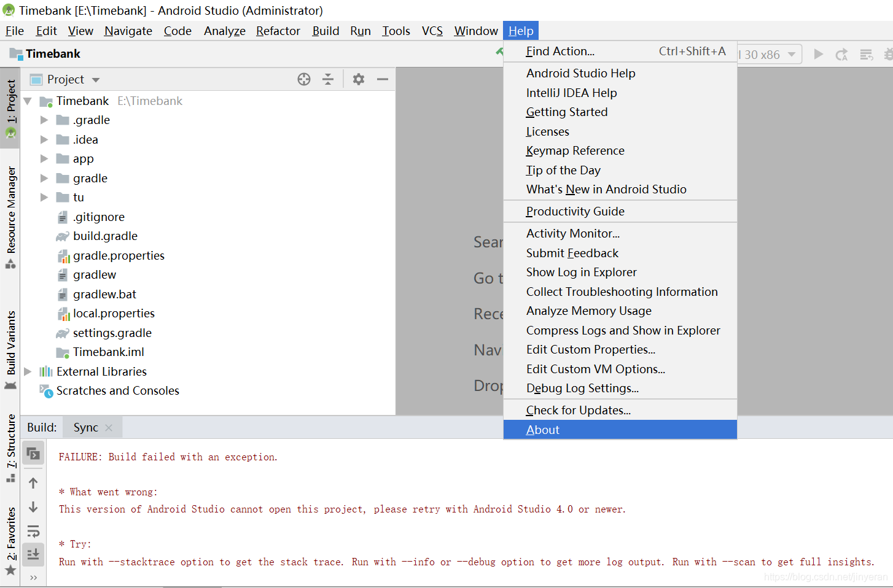
Task: Open the View menu
Action: click(x=80, y=31)
